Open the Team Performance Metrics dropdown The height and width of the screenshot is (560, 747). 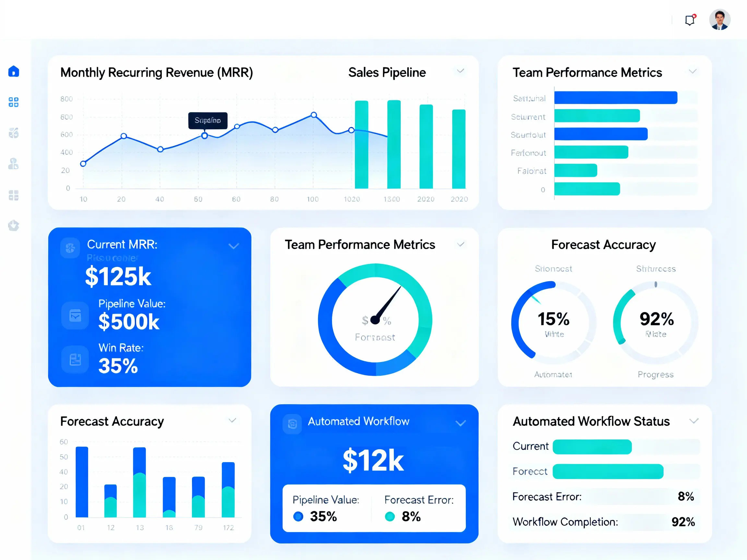[x=694, y=71]
